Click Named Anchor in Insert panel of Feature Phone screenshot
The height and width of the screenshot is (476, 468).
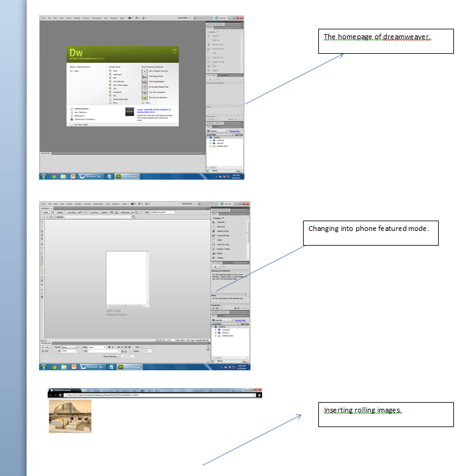click(x=221, y=231)
